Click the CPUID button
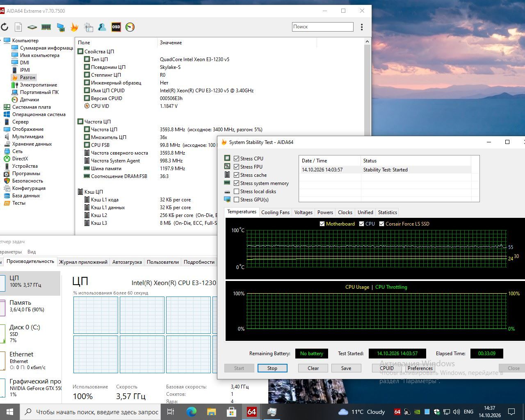The height and width of the screenshot is (420, 525). pos(387,368)
